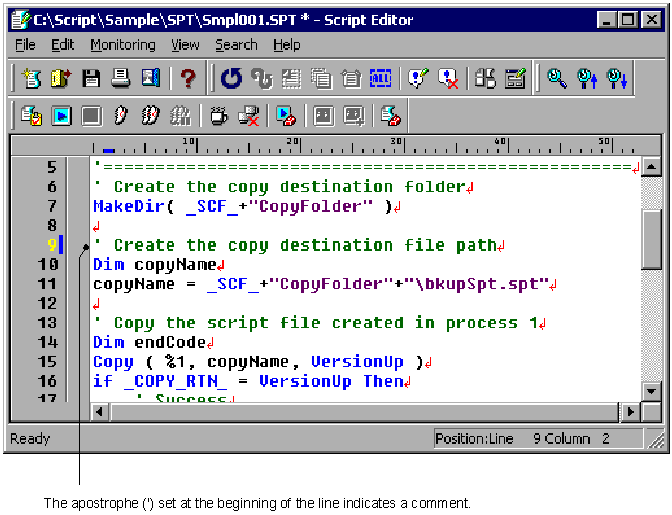
Task: Click the Copy stacked pages icon
Action: [x=321, y=78]
